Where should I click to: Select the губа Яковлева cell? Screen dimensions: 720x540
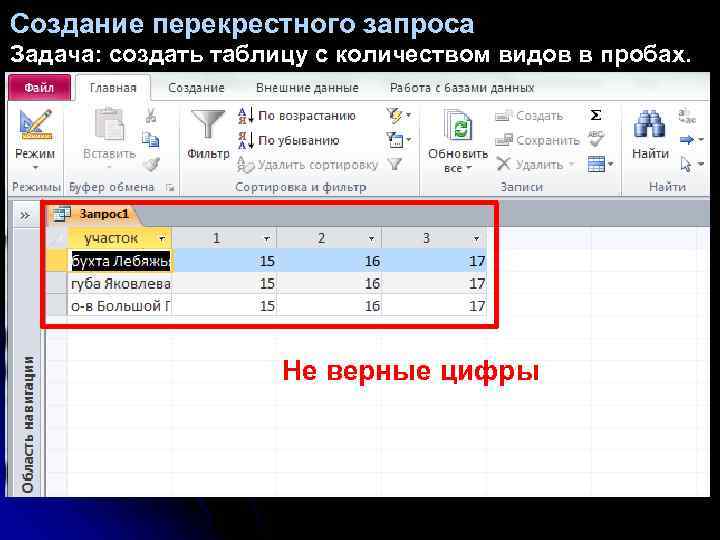[120, 283]
